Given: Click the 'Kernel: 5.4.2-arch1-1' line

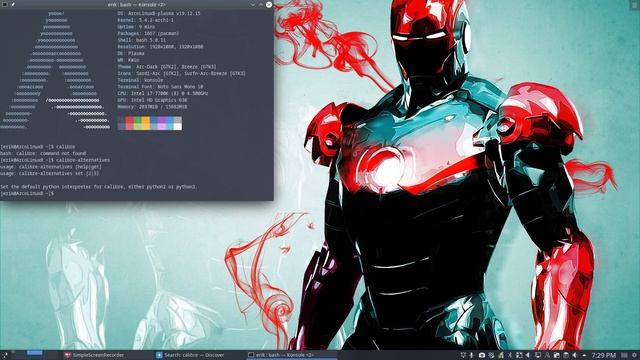Looking at the screenshot, I should (x=145, y=20).
